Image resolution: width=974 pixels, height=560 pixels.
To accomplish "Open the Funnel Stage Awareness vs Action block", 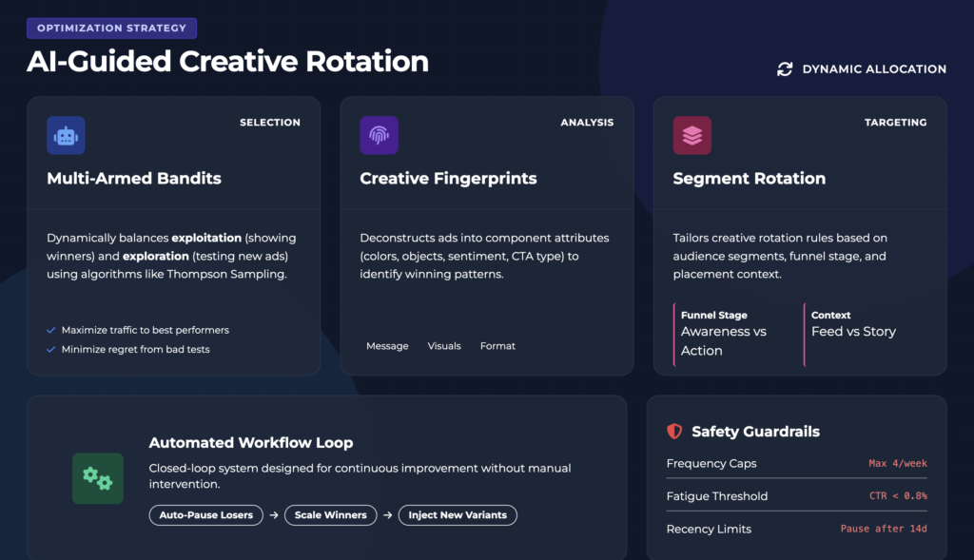I will (x=732, y=334).
